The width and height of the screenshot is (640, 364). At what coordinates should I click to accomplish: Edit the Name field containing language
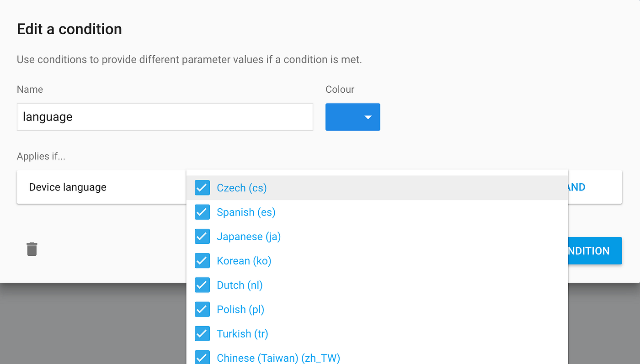point(165,117)
